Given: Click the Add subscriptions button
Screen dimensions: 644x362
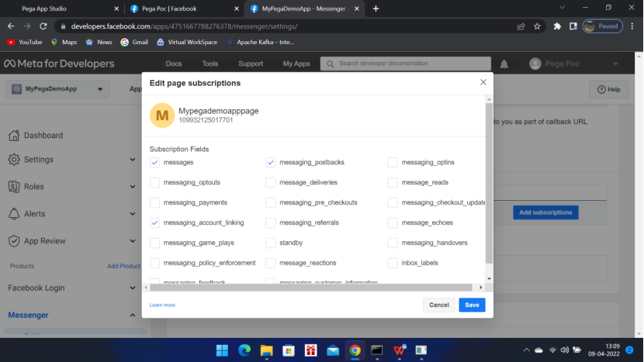Looking at the screenshot, I should pos(545,212).
